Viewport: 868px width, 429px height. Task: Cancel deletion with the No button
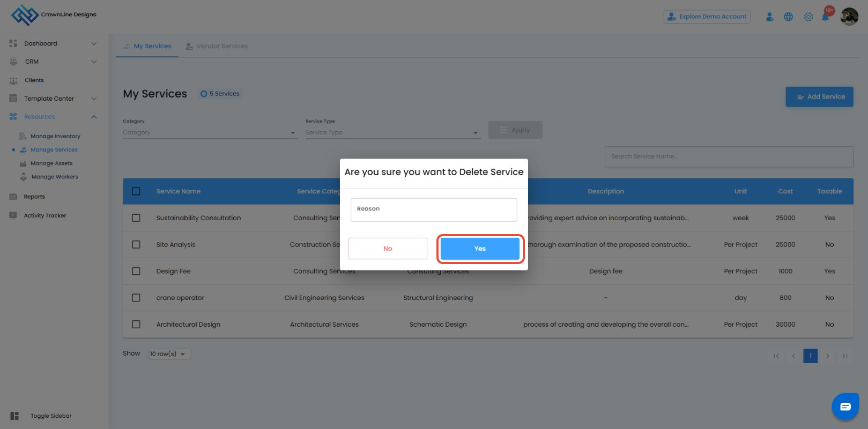coord(388,249)
